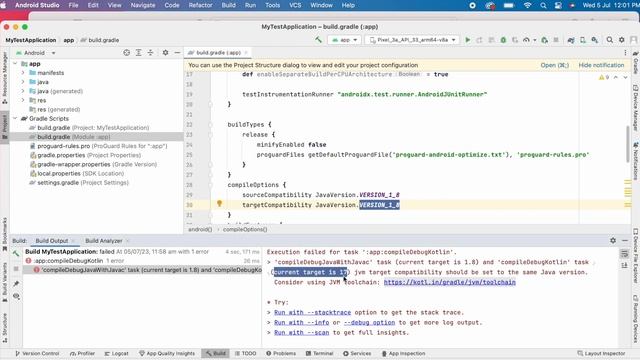
Task: Open the Build panel settings gear
Action: click(x=613, y=240)
